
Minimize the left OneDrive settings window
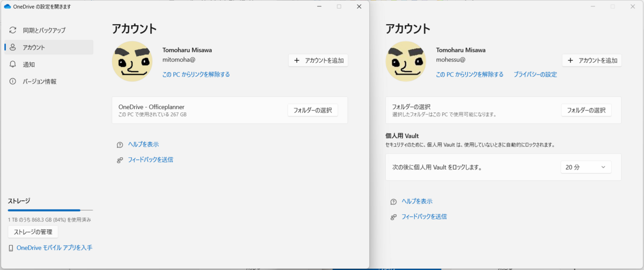319,6
